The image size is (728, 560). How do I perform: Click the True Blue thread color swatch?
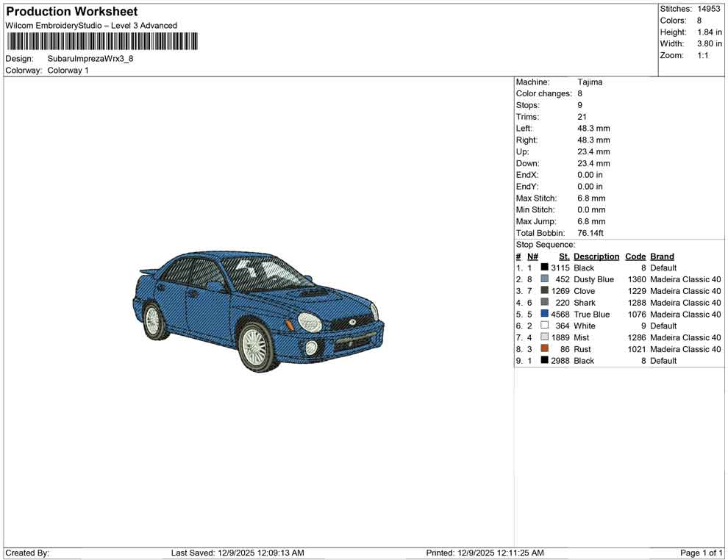click(x=544, y=315)
